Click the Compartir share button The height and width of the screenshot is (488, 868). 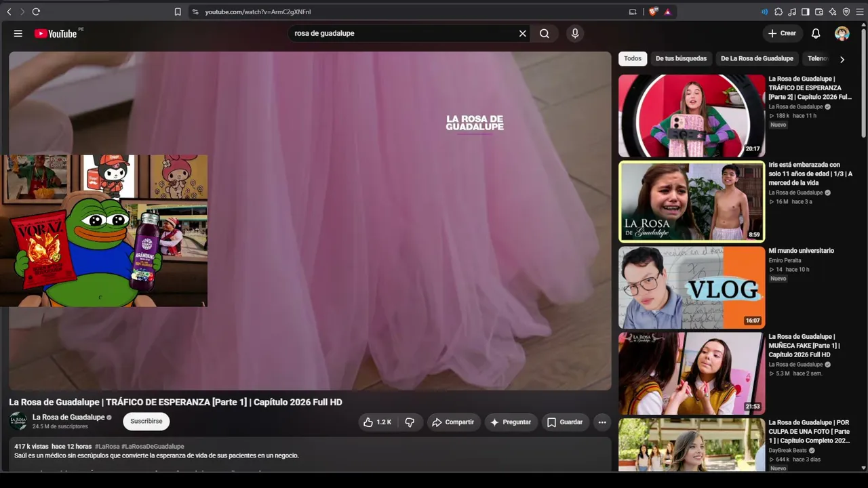(x=454, y=422)
